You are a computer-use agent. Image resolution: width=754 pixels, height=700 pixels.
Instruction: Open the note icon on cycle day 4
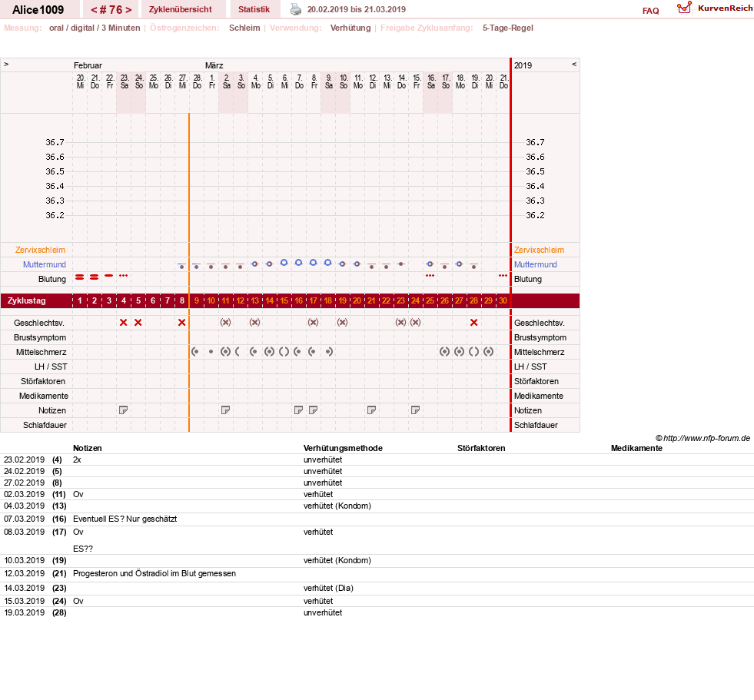[x=124, y=410]
